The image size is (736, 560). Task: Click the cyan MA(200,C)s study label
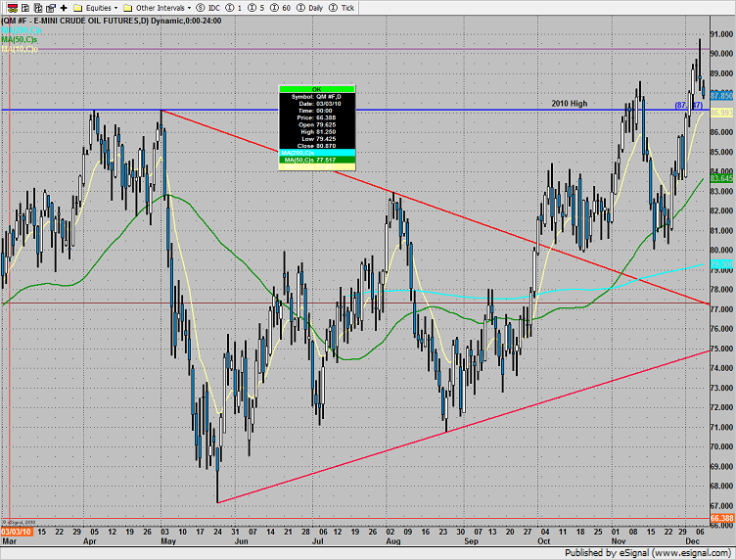click(22, 30)
